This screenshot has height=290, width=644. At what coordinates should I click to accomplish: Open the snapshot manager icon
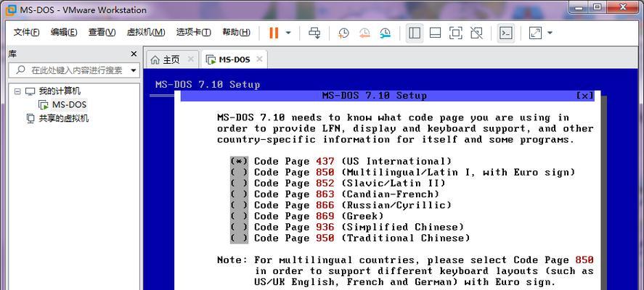[x=386, y=33]
